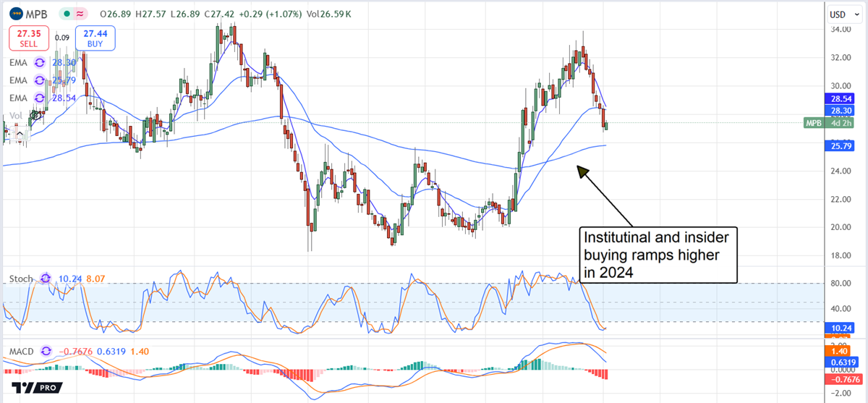Click the SELL 27.35 button
The height and width of the screenshot is (403, 868).
point(28,38)
